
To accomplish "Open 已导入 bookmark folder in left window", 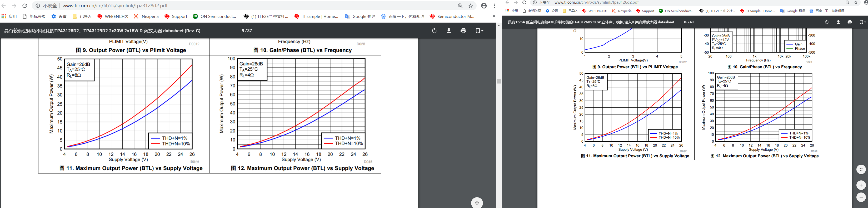I will click(82, 16).
